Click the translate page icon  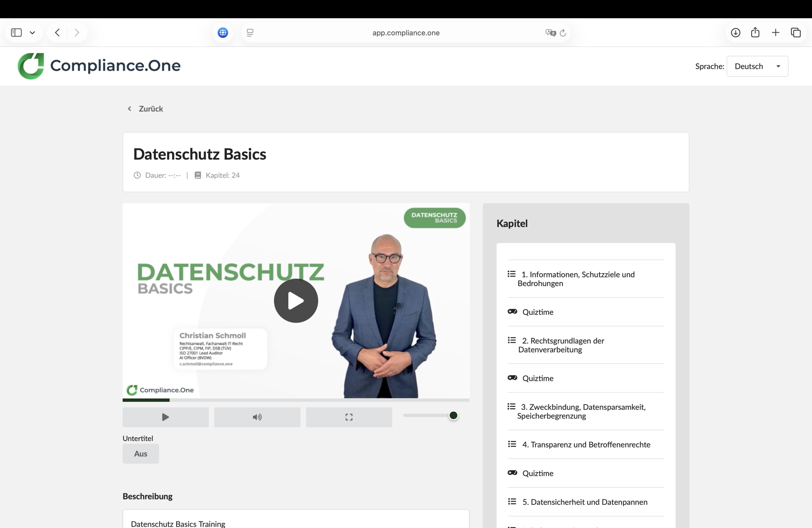[x=550, y=33]
